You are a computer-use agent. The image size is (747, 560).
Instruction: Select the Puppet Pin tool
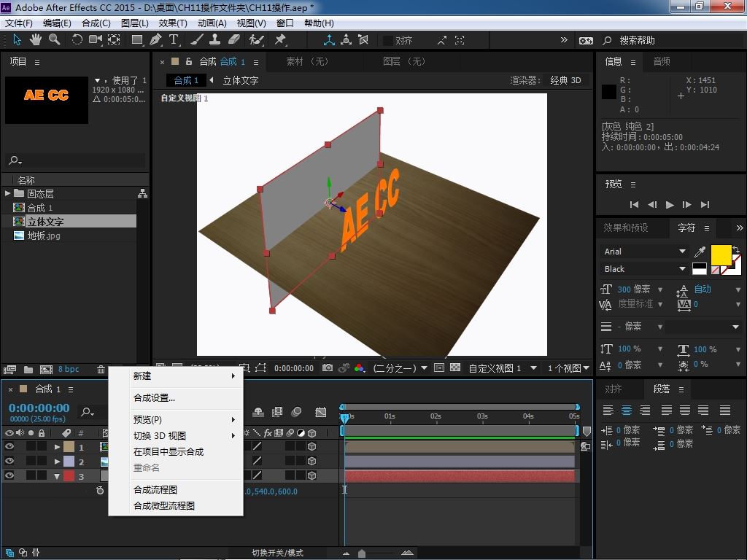point(280,40)
